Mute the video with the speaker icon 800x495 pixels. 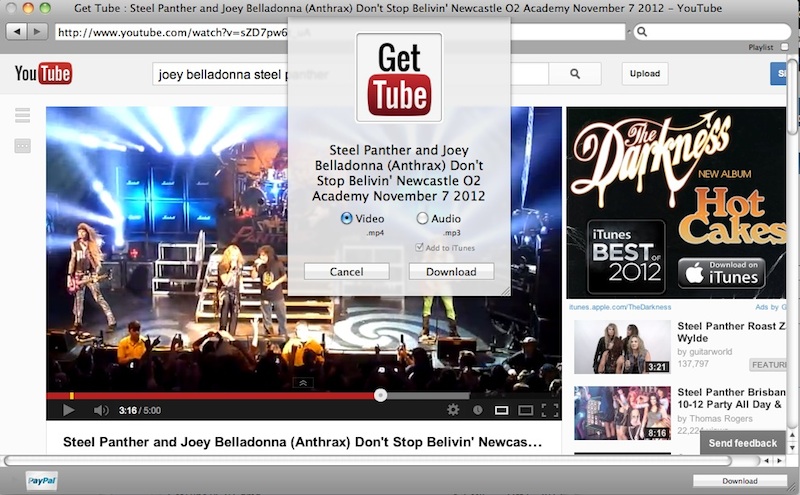pos(100,410)
